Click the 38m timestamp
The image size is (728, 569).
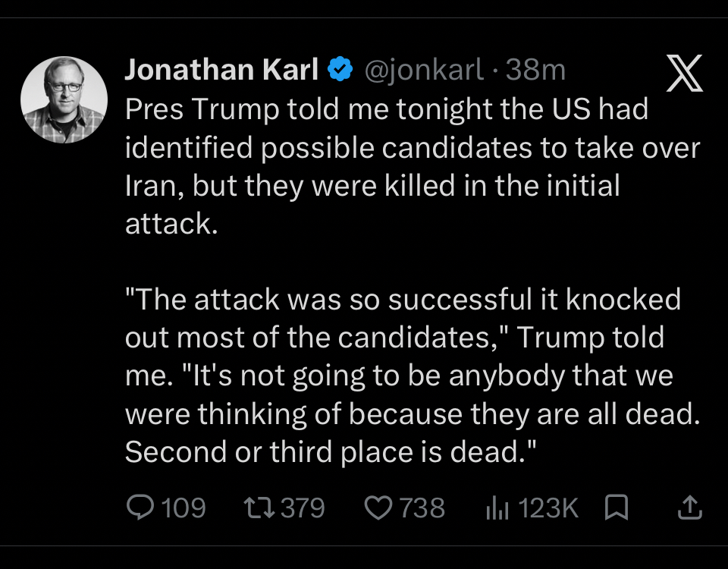(x=535, y=70)
